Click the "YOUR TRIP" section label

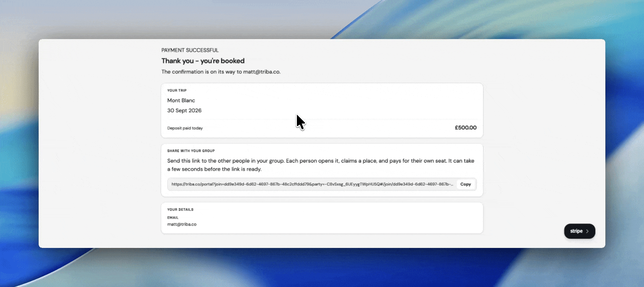click(x=177, y=90)
